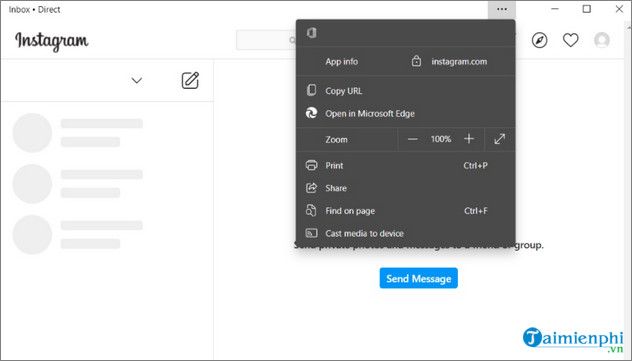Click the lock icon next to instagram.com
Image resolution: width=632 pixels, height=361 pixels.
point(416,61)
